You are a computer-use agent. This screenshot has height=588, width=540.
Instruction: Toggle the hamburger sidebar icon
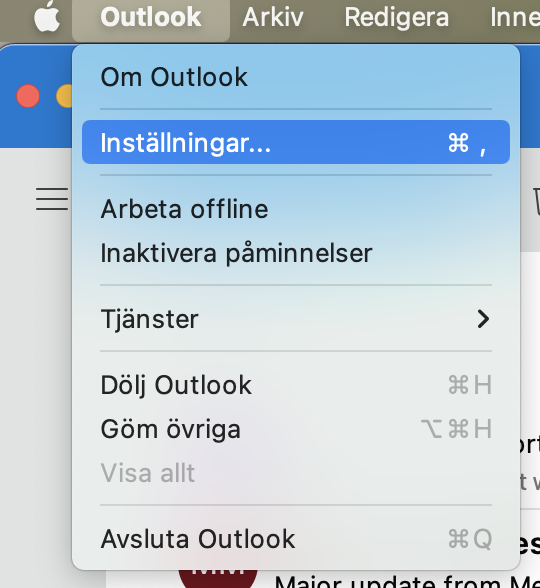click(x=52, y=199)
